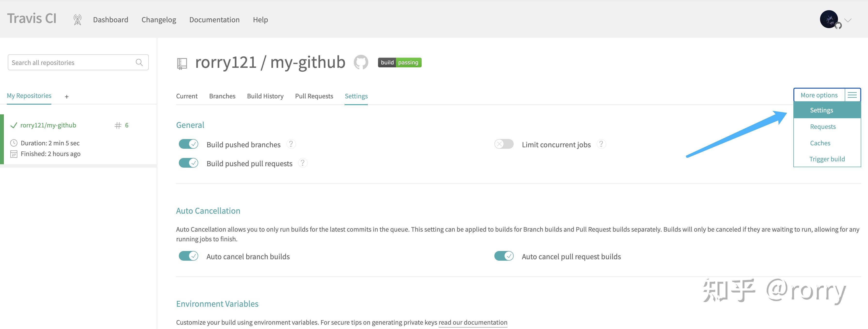
Task: Click the clock icon beside Duration
Action: (x=14, y=143)
